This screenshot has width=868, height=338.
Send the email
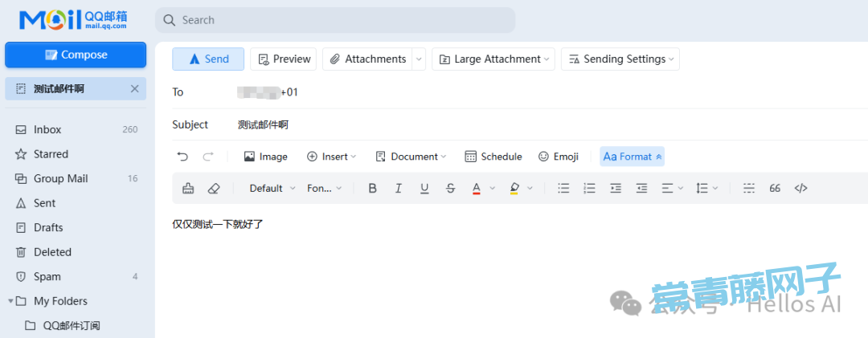(209, 59)
